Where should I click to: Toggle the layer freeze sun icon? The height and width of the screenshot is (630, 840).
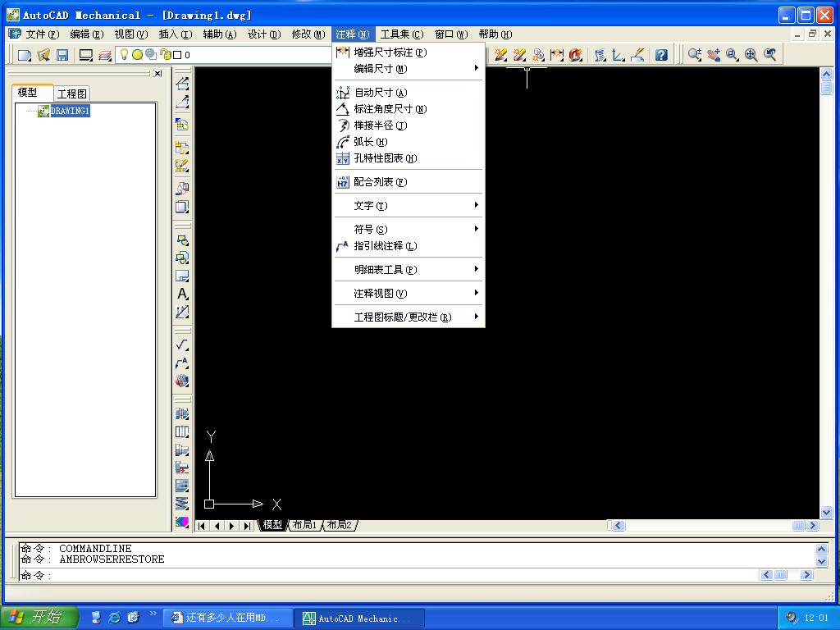137,54
